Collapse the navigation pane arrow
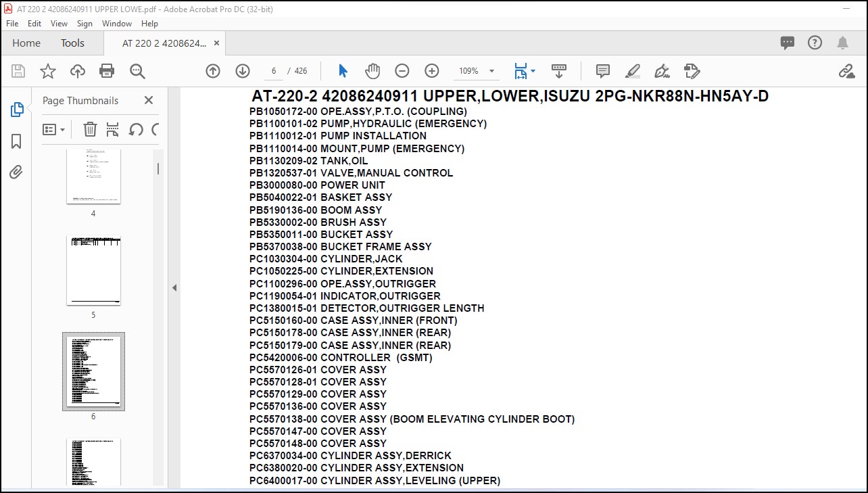Viewport: 868px width, 493px height. coord(174,288)
